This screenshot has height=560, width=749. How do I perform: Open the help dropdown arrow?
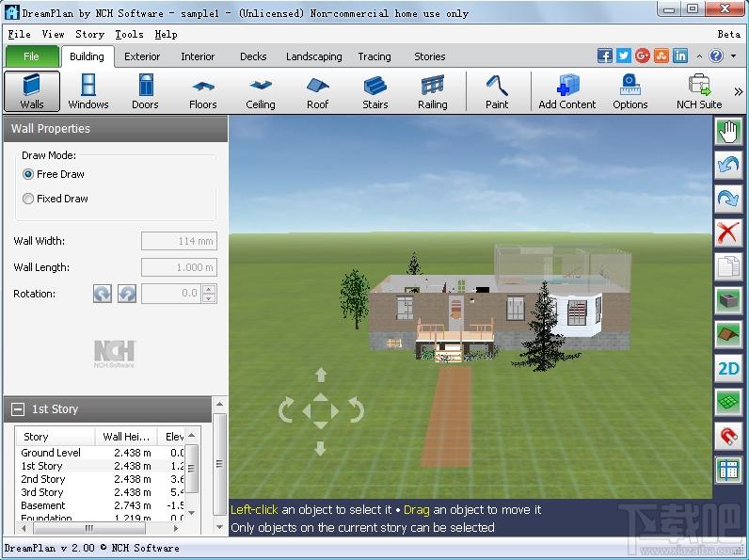(733, 56)
